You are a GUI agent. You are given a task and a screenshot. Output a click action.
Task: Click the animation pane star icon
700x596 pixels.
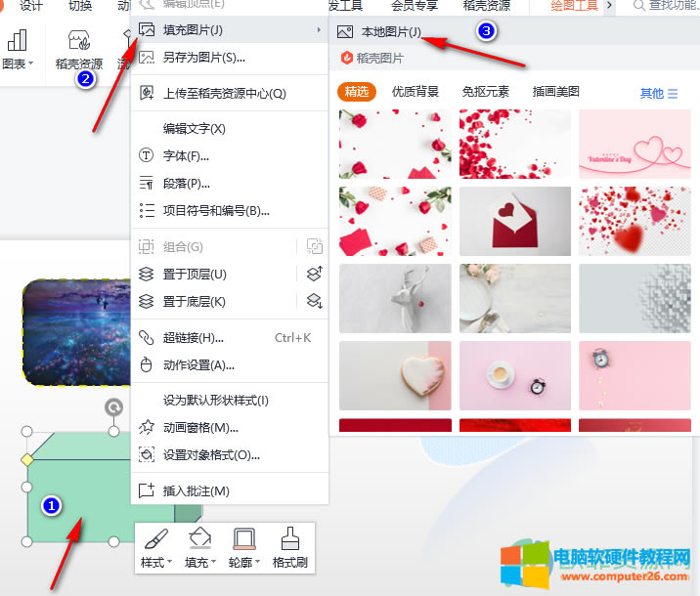pyautogui.click(x=146, y=427)
